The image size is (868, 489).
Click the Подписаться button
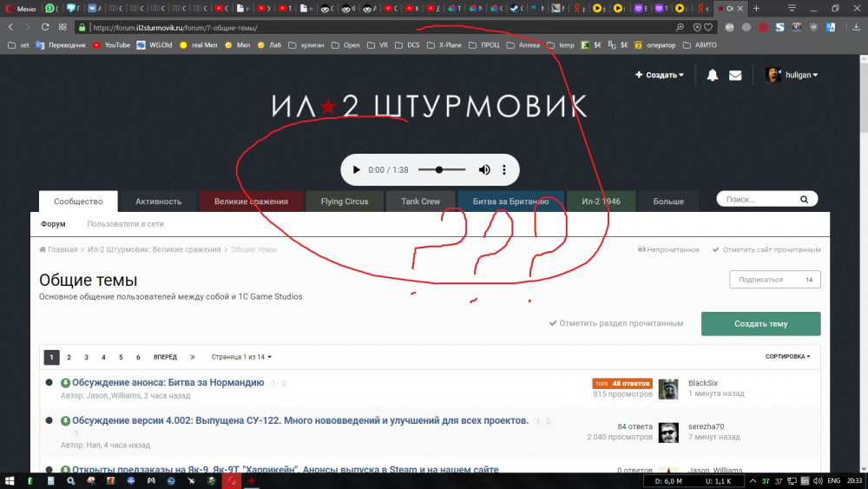774,280
